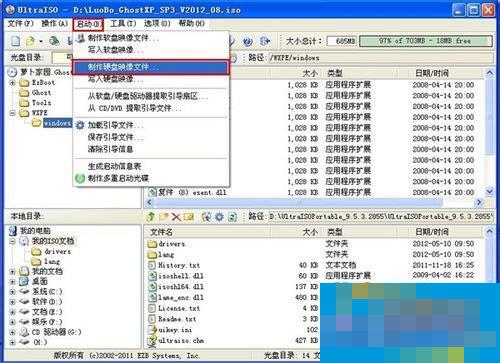Expand the 我的文档 node
Image resolution: width=500 pixels, height=363 pixels.
13,271
